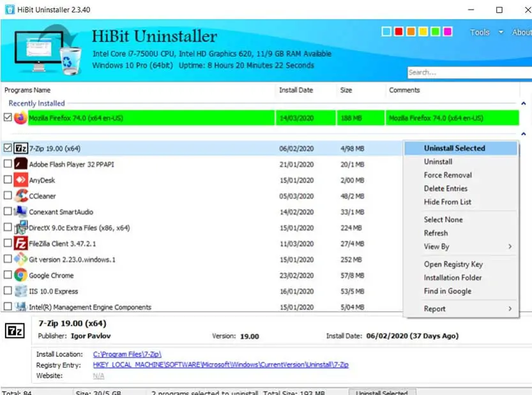
Task: Collapse the second program group chevron
Action: tap(524, 134)
